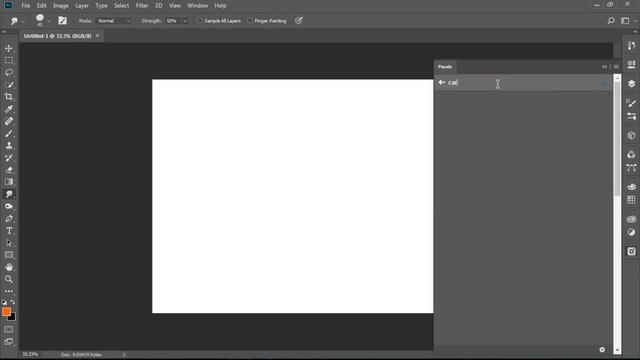Screen dimensions: 640x360
Task: Open the Filter menu
Action: point(142,6)
